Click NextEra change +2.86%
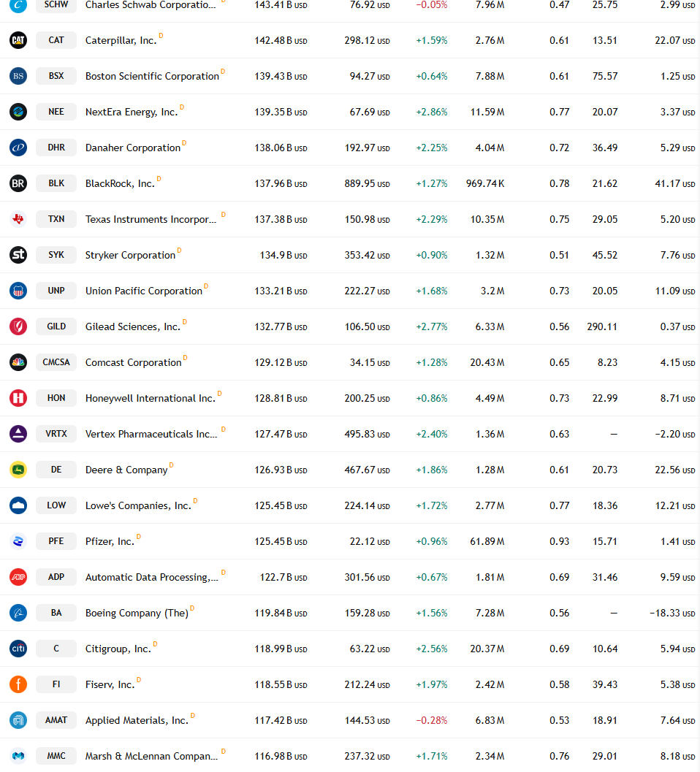Viewport: 700px width, 772px height. [x=432, y=112]
